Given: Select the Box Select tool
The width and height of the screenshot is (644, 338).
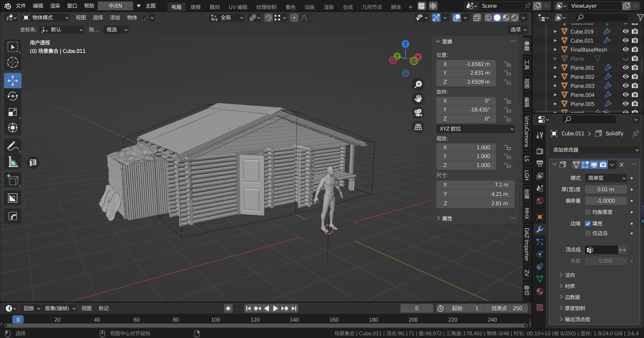Looking at the screenshot, I should 13,47.
